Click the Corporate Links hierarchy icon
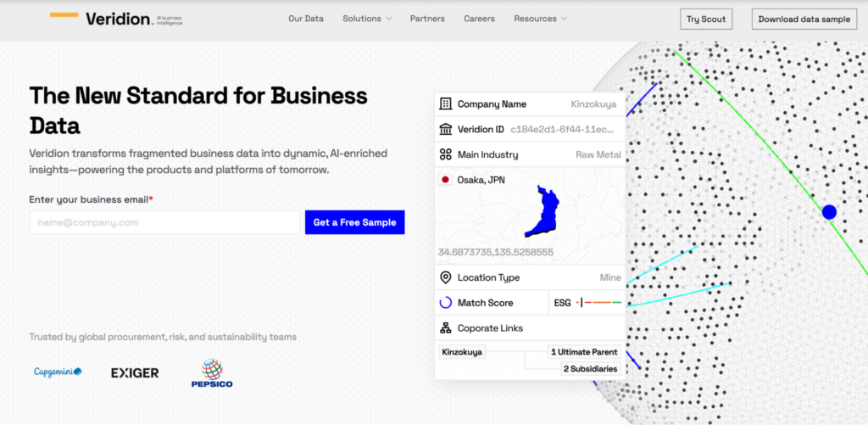This screenshot has height=425, width=868. tap(445, 328)
